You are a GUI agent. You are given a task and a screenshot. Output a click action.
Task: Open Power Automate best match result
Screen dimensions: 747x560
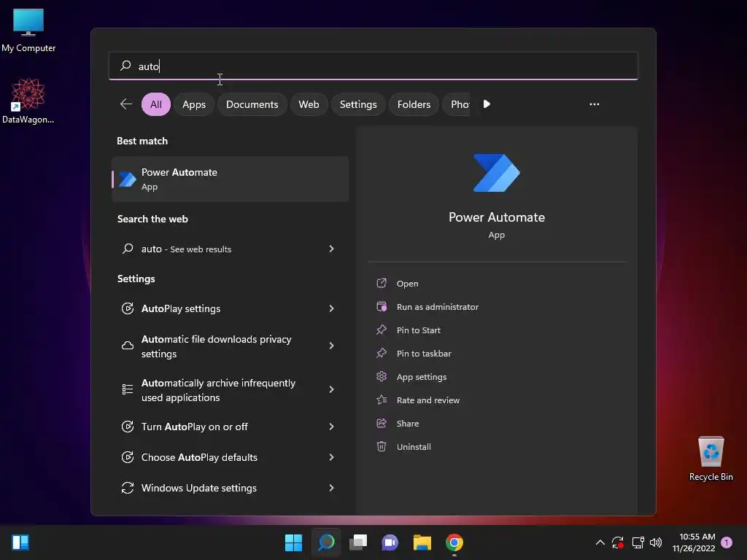(230, 179)
